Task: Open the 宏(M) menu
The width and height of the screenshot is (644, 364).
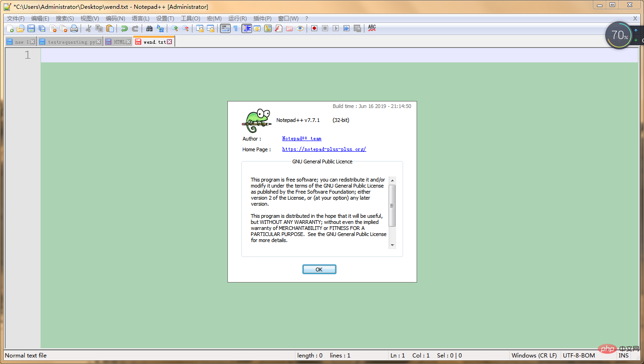Action: coord(214,19)
